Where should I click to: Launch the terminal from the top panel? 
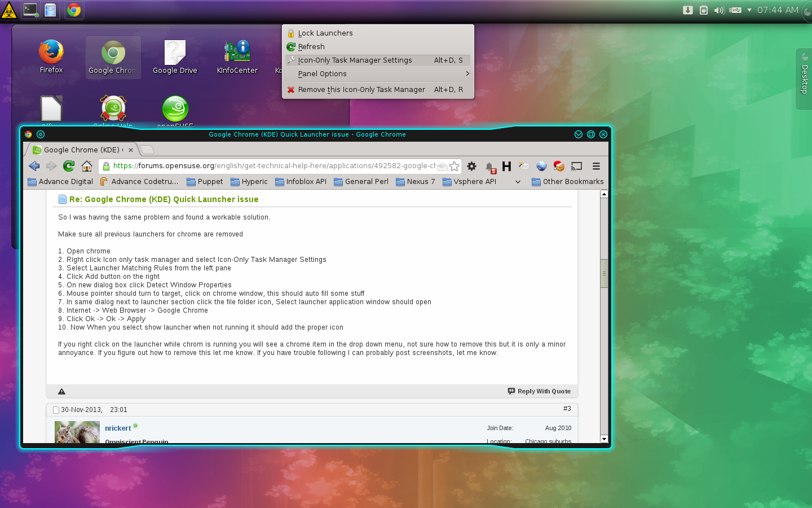click(x=30, y=10)
